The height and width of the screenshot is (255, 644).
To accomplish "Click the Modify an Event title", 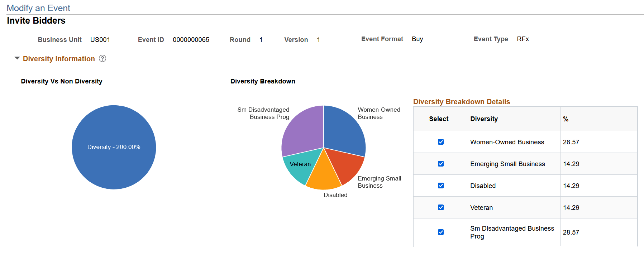I will point(38,8).
